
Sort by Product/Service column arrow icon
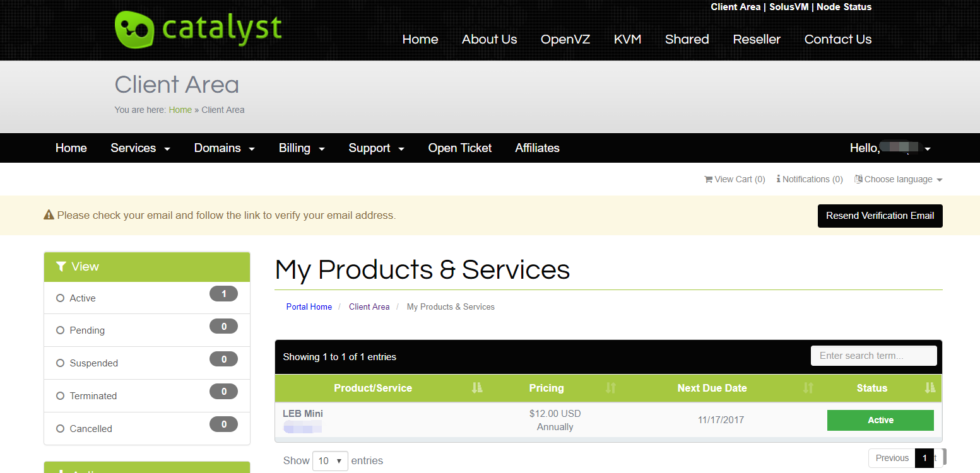[477, 388]
